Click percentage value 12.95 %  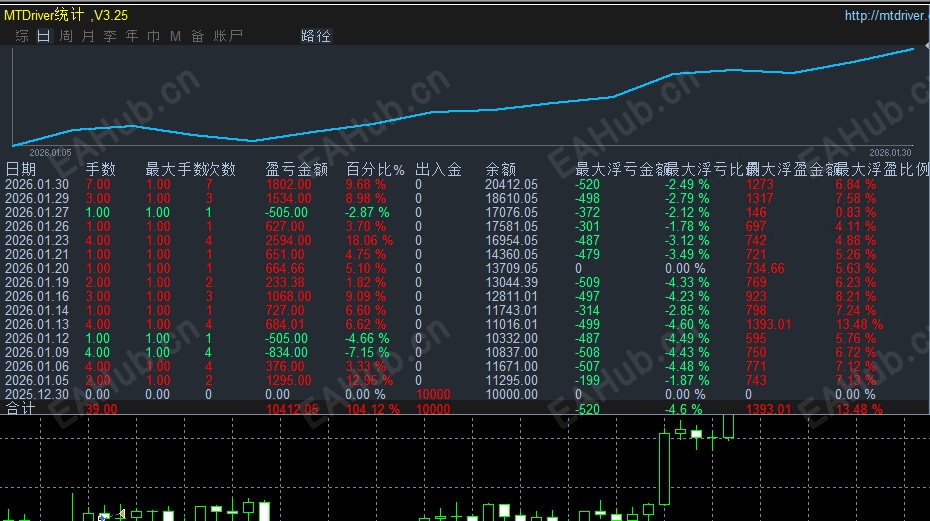coord(369,380)
